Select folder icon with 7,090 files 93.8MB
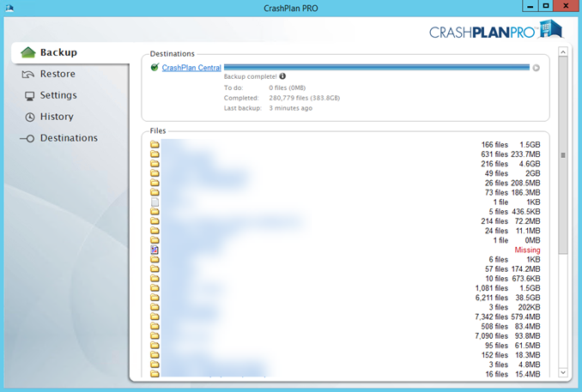This screenshot has height=392, width=582. (155, 336)
